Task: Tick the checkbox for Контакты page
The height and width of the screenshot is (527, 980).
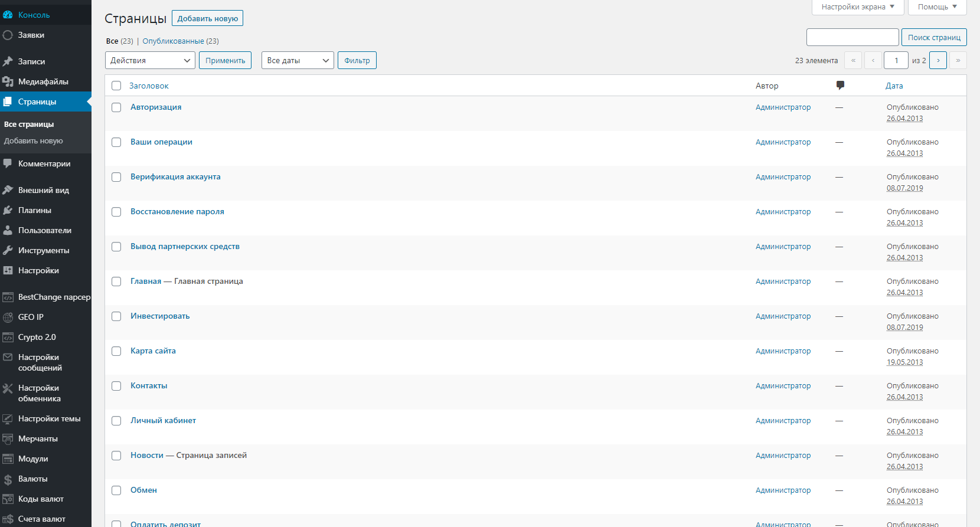Action: click(116, 386)
